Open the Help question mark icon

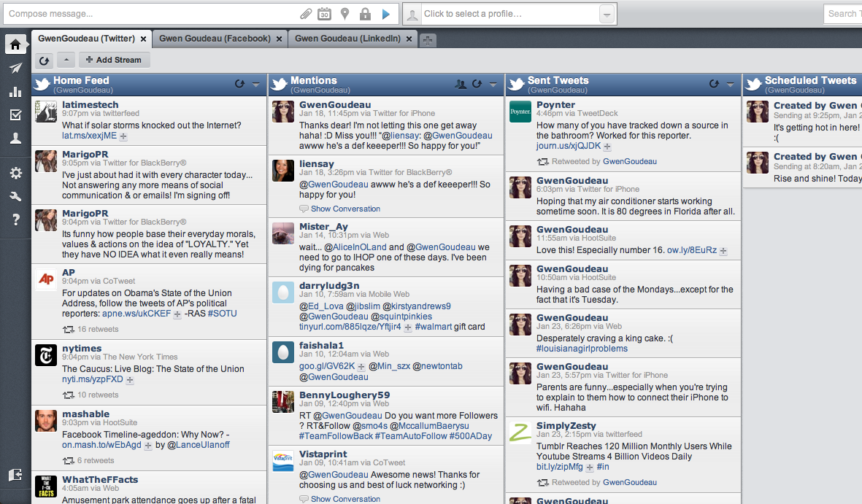pyautogui.click(x=15, y=220)
